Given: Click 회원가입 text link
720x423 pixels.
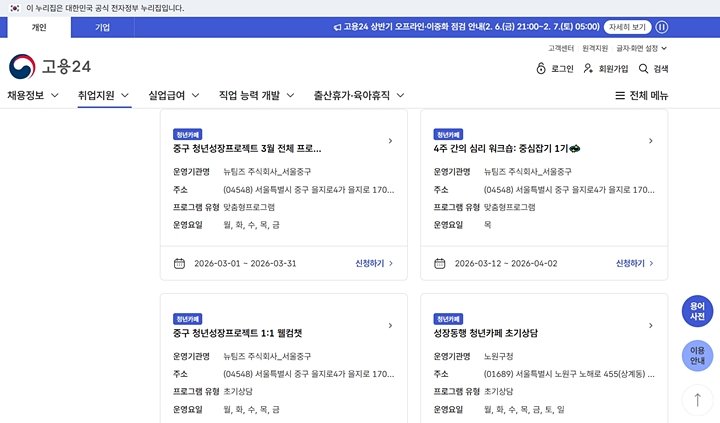Looking at the screenshot, I should tap(613, 69).
